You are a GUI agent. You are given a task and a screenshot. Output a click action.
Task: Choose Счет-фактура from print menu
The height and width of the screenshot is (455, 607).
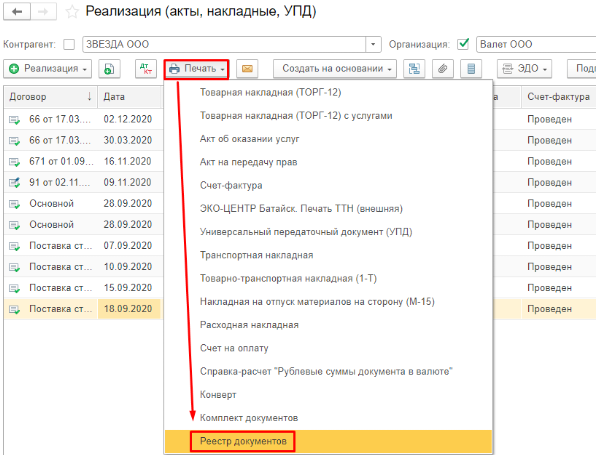pos(231,185)
